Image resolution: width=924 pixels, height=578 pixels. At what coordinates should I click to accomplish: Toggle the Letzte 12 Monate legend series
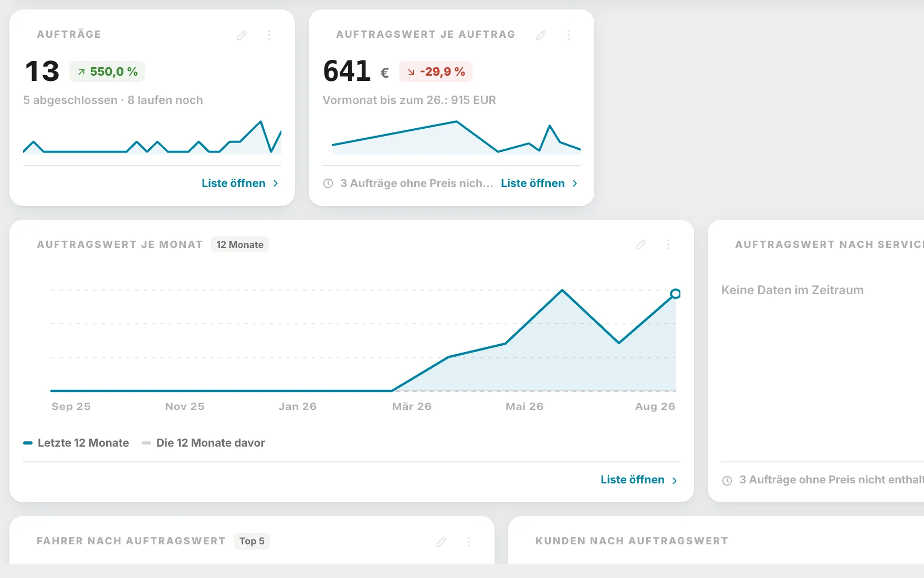tap(76, 443)
